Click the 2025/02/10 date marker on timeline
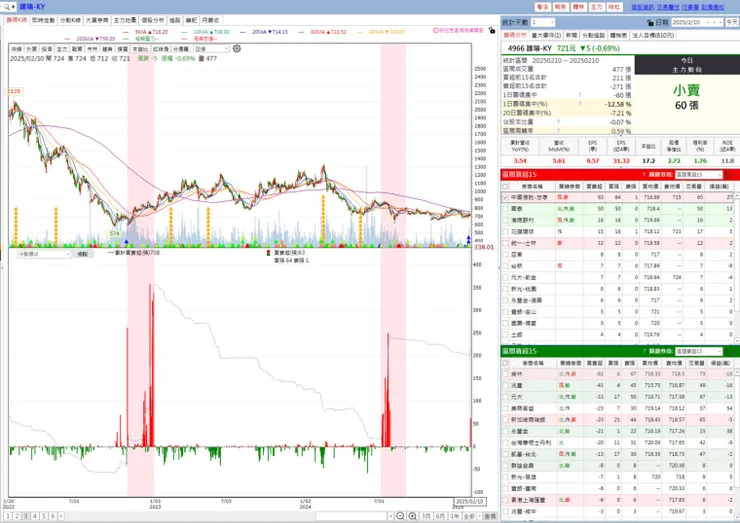The height and width of the screenshot is (523, 740). click(x=470, y=501)
